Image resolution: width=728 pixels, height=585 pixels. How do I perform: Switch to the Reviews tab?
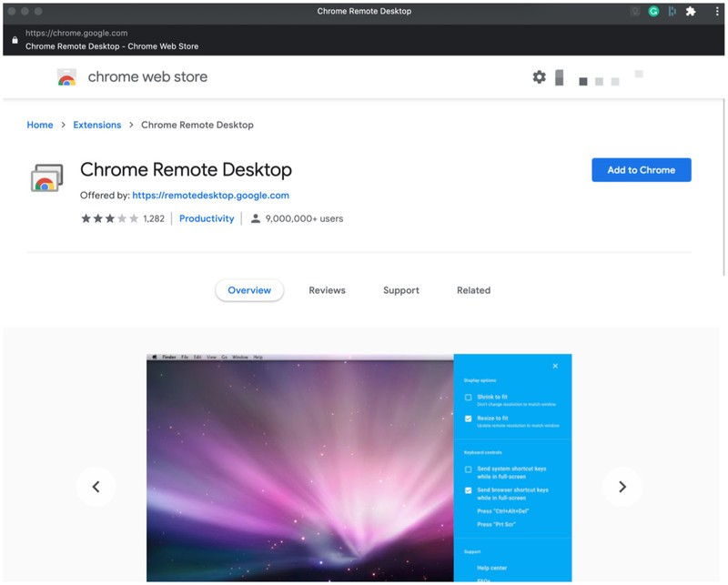tap(327, 290)
